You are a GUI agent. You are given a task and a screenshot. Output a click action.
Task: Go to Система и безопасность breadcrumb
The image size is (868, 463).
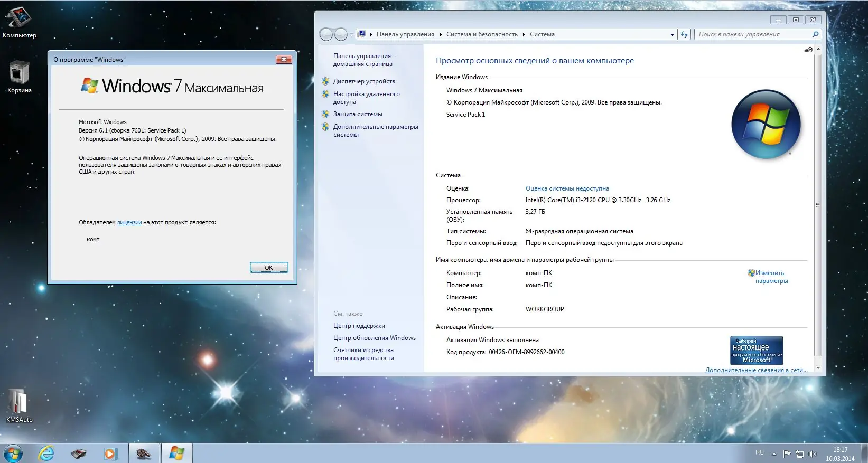tap(482, 34)
